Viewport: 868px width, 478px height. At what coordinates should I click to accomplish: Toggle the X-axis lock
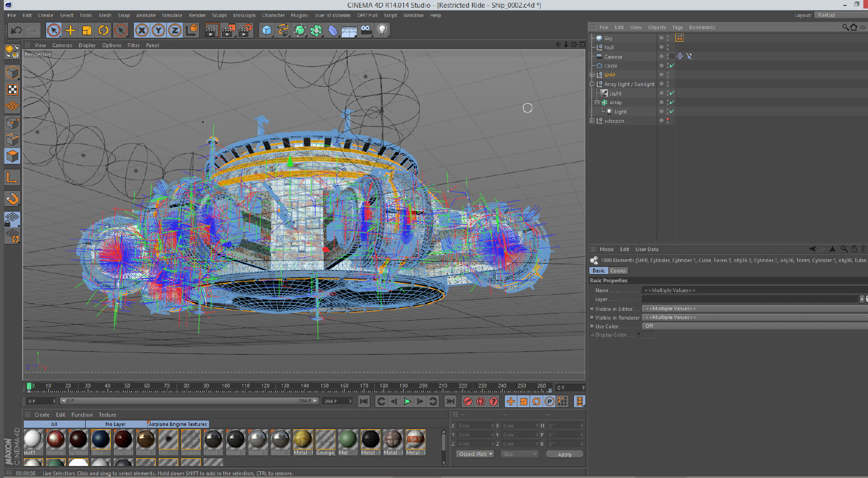(x=142, y=30)
